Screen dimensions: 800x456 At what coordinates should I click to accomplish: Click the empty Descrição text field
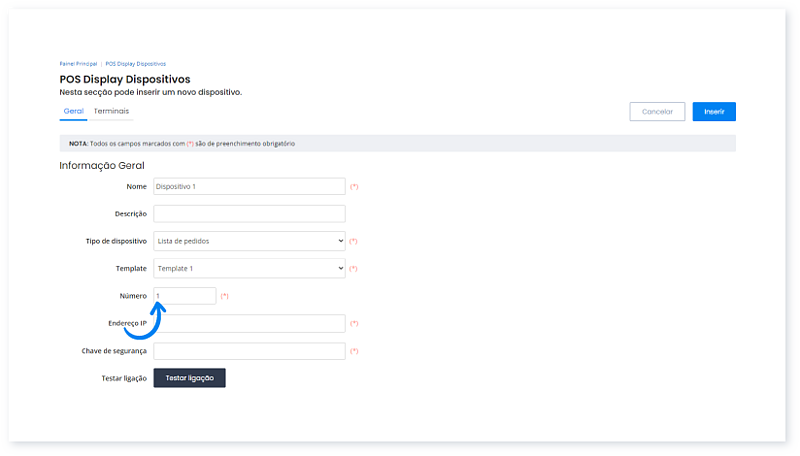pos(249,213)
